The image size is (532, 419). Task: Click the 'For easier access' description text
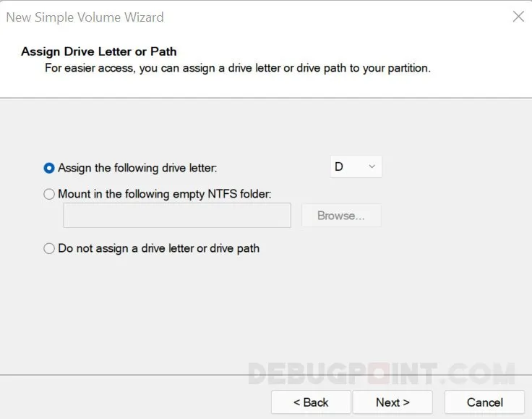pos(237,68)
